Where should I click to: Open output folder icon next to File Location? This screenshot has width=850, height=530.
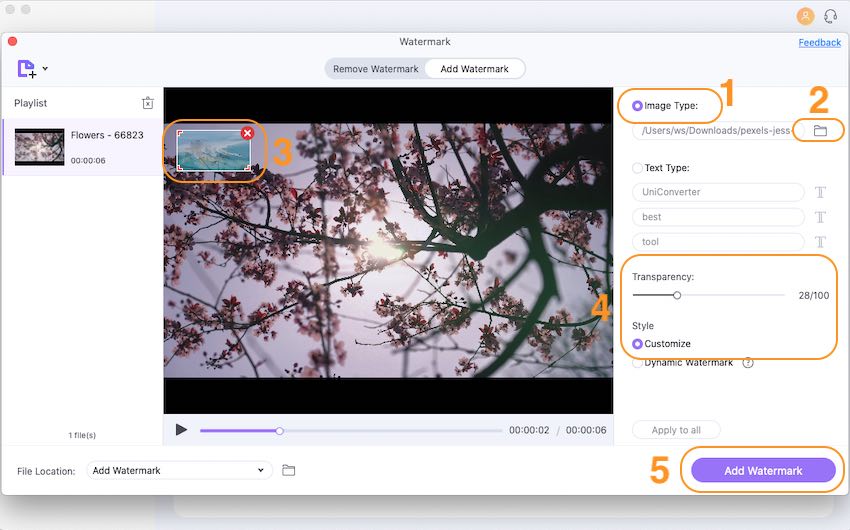point(288,470)
